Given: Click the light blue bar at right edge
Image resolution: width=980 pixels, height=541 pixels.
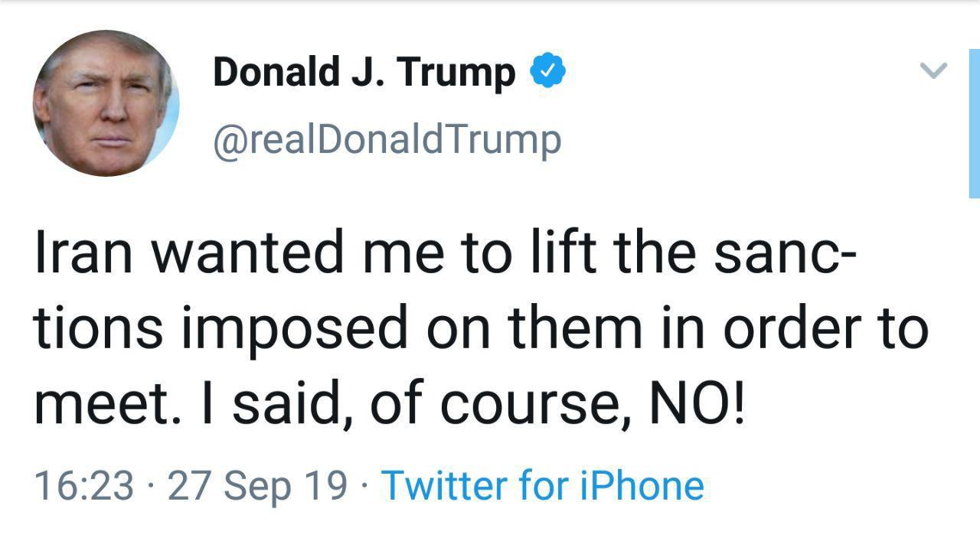Looking at the screenshot, I should pos(974,122).
